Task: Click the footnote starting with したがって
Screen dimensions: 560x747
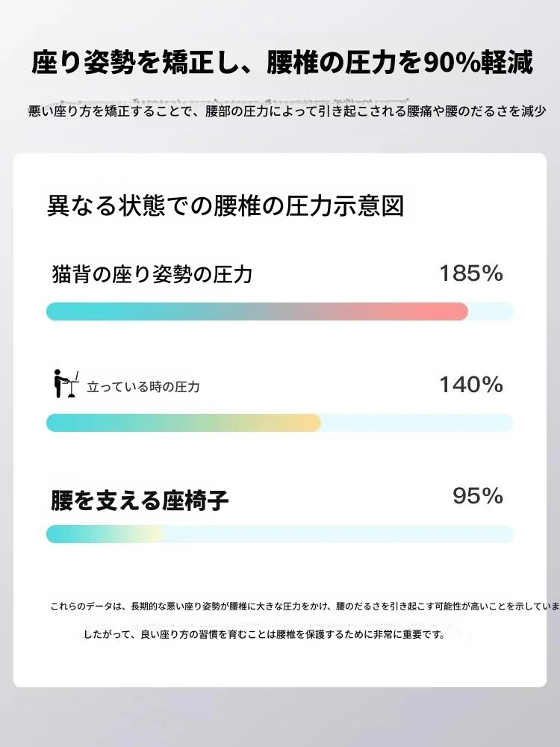Action: (265, 635)
